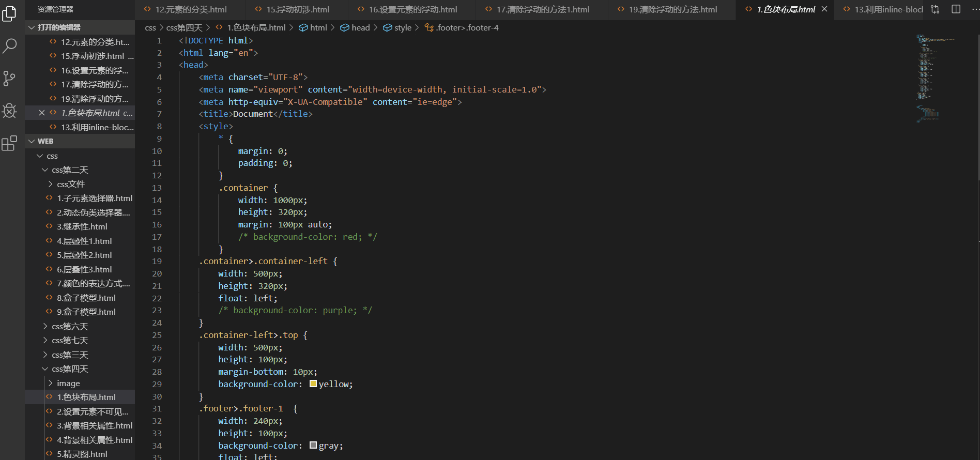This screenshot has width=980, height=460.
Task: Close the 1.色块布局.html tab
Action: [824, 9]
